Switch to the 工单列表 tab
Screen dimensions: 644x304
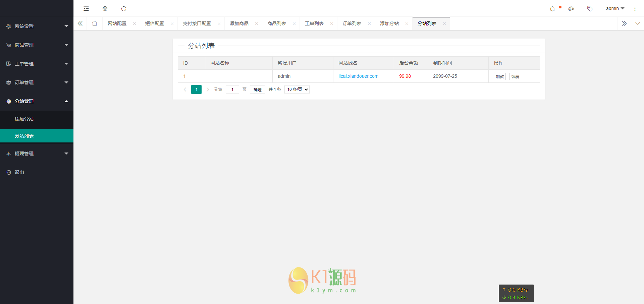[x=314, y=23]
